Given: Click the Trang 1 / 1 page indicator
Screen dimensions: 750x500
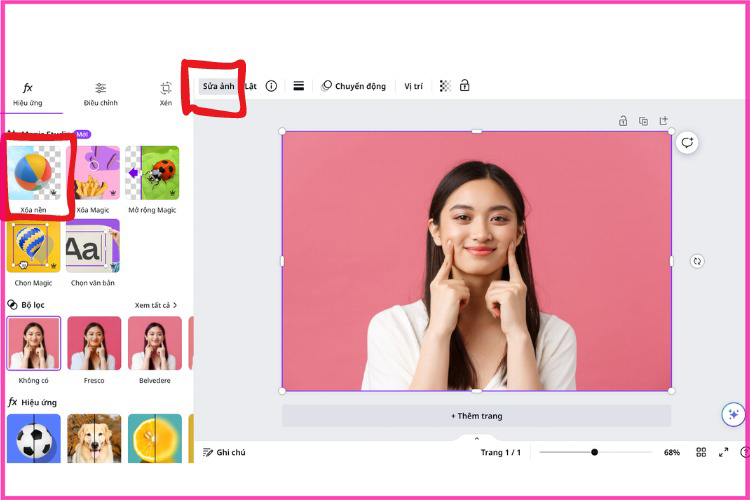Looking at the screenshot, I should (x=500, y=452).
